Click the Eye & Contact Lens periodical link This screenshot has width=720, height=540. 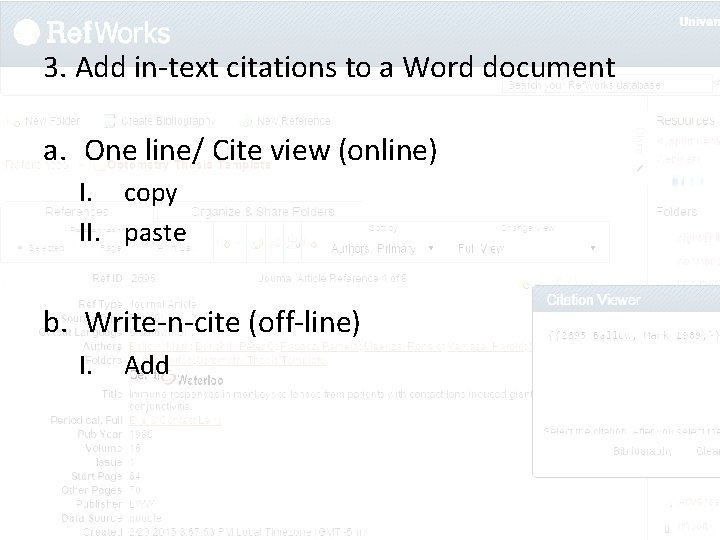coord(175,421)
